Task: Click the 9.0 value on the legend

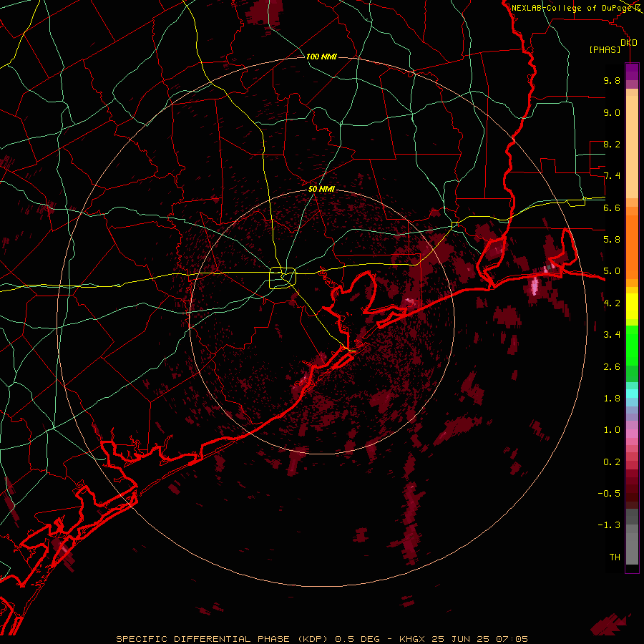Action: click(x=612, y=112)
